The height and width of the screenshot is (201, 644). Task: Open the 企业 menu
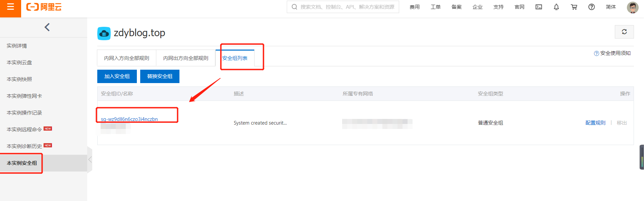click(x=478, y=7)
